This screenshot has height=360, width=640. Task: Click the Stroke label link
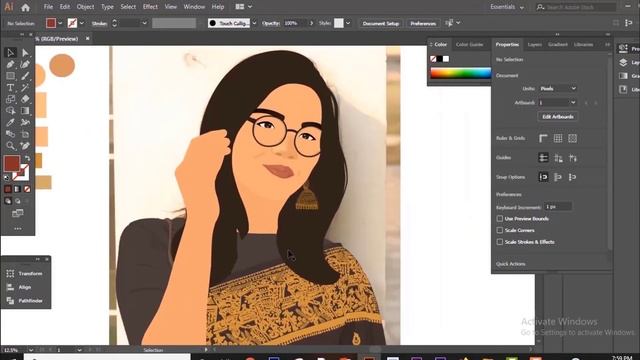coord(99,23)
